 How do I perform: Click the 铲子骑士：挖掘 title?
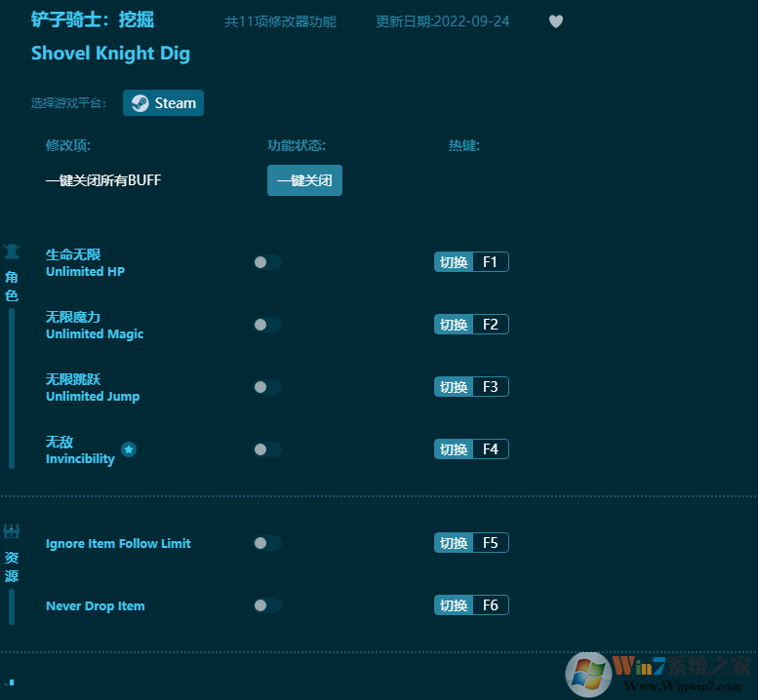pyautogui.click(x=93, y=19)
